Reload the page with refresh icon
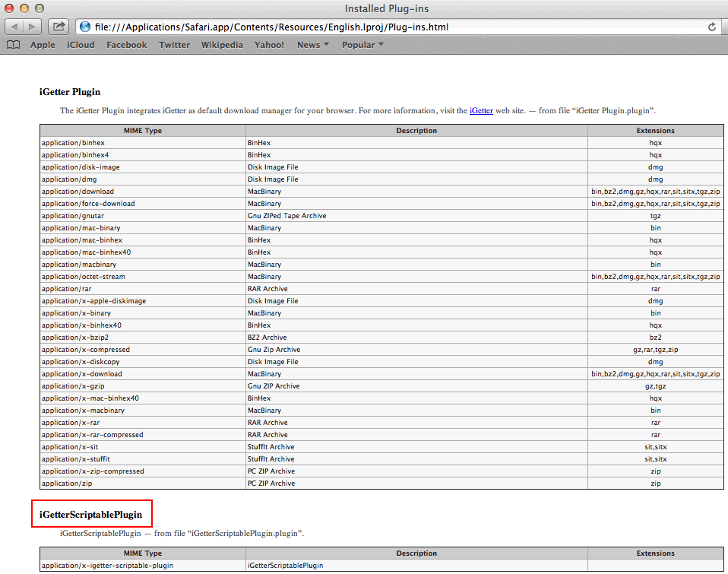The width and height of the screenshot is (728, 574). pyautogui.click(x=712, y=27)
